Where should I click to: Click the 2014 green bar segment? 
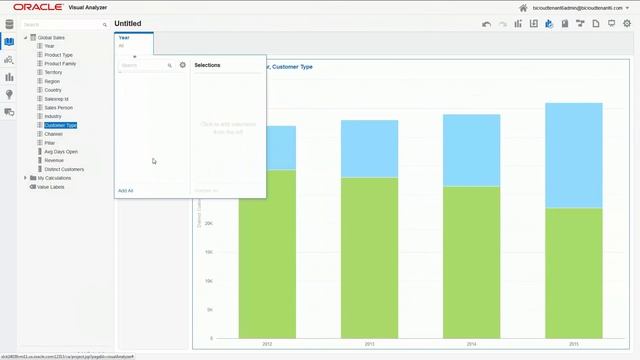(x=471, y=262)
